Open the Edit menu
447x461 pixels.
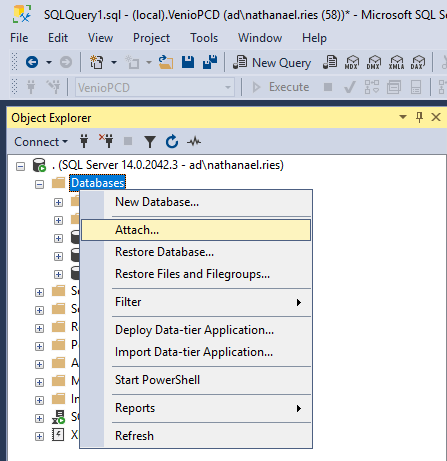click(58, 38)
